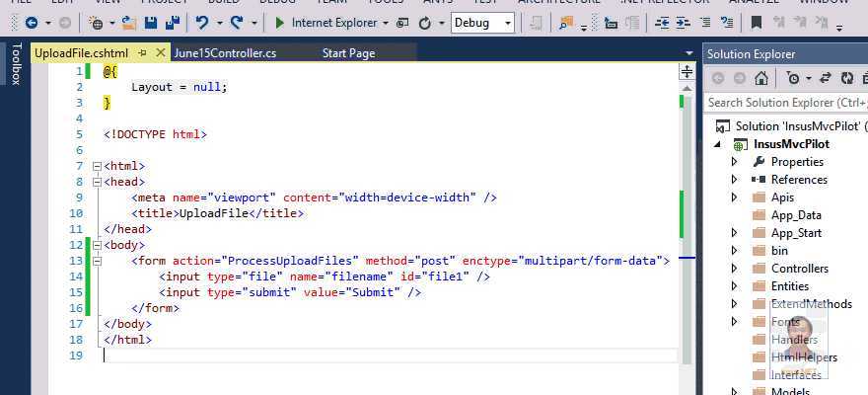Screen dimensions: 868x395
Task: Select the UploadFile.cshtml tab
Action: click(81, 53)
